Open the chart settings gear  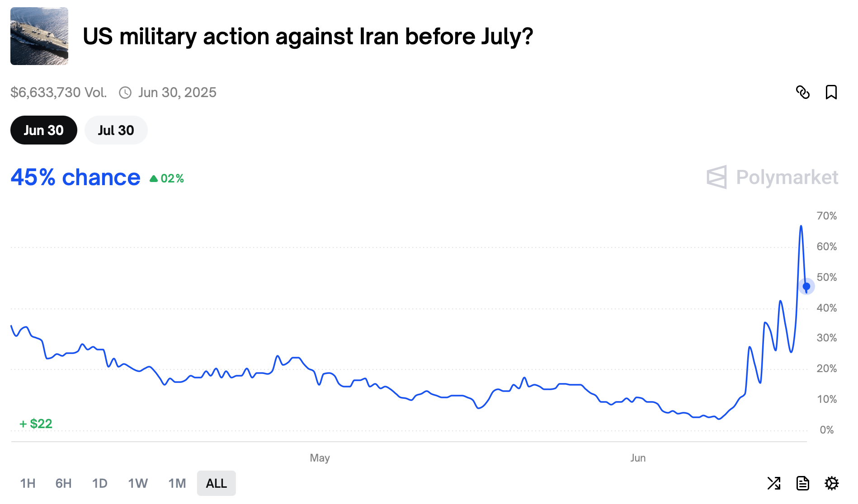[831, 483]
